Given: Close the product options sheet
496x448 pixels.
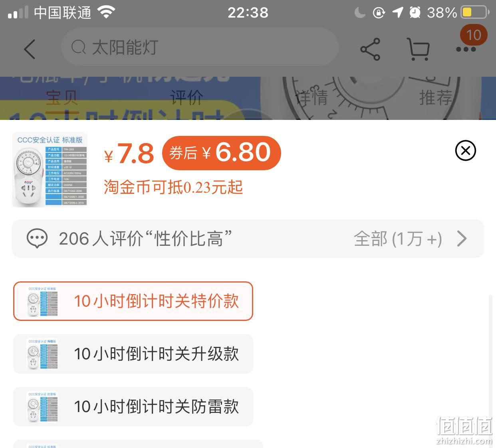Looking at the screenshot, I should 465,151.
